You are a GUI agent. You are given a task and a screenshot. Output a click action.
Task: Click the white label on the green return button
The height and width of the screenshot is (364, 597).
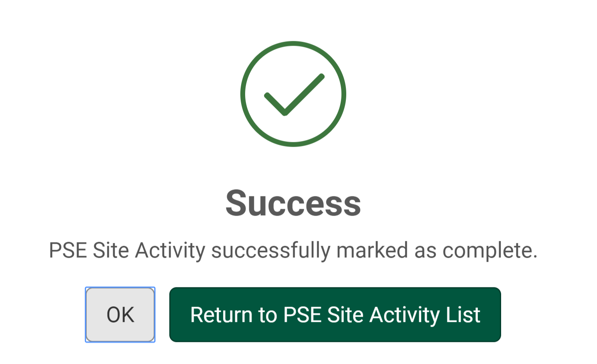[x=335, y=315]
